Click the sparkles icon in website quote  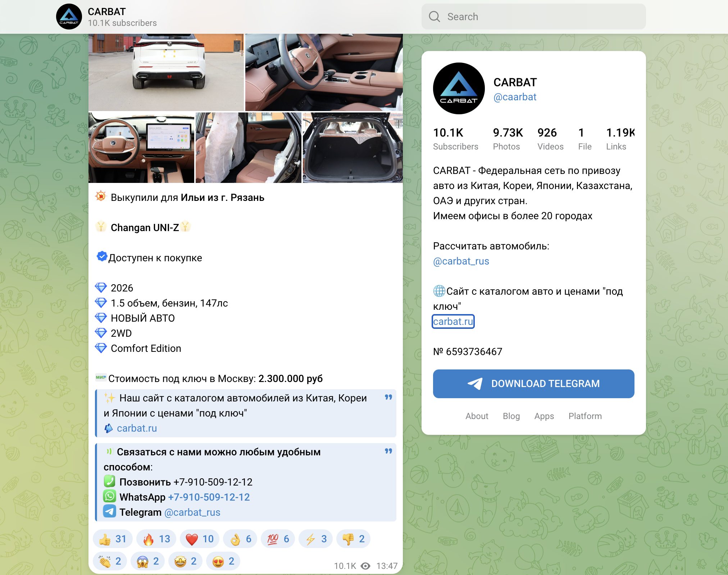coord(110,398)
